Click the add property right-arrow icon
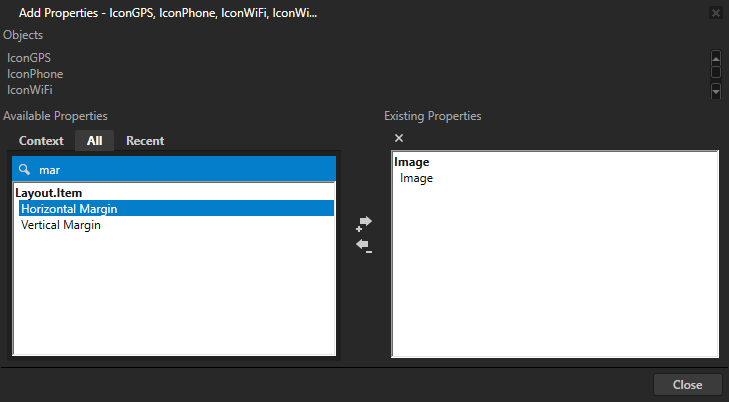The width and height of the screenshot is (729, 402). [x=364, y=223]
